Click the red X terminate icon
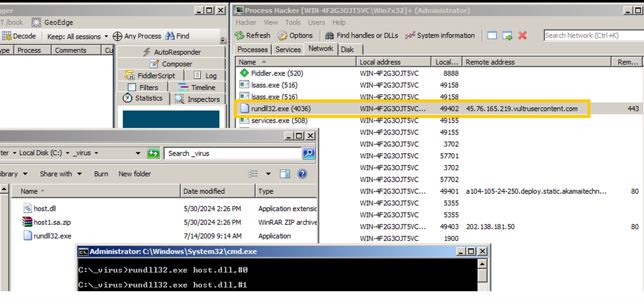This screenshot has height=303, width=644. pyautogui.click(x=523, y=36)
